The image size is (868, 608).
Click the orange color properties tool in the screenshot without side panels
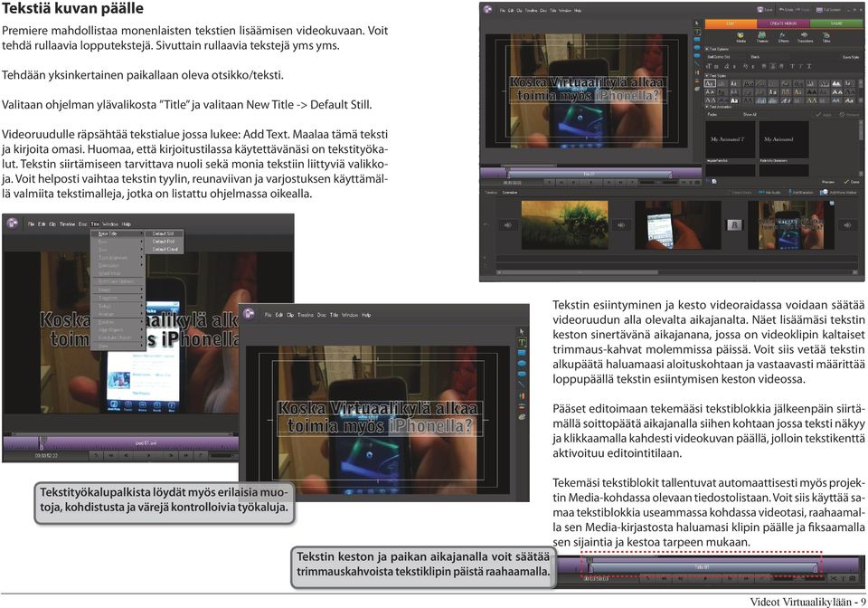[522, 396]
